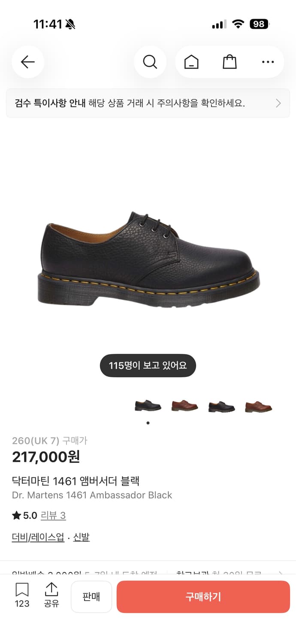Expand the 검수 특이사항 안내 banner chevron
Screen dimensions: 296x644
pyautogui.click(x=278, y=103)
